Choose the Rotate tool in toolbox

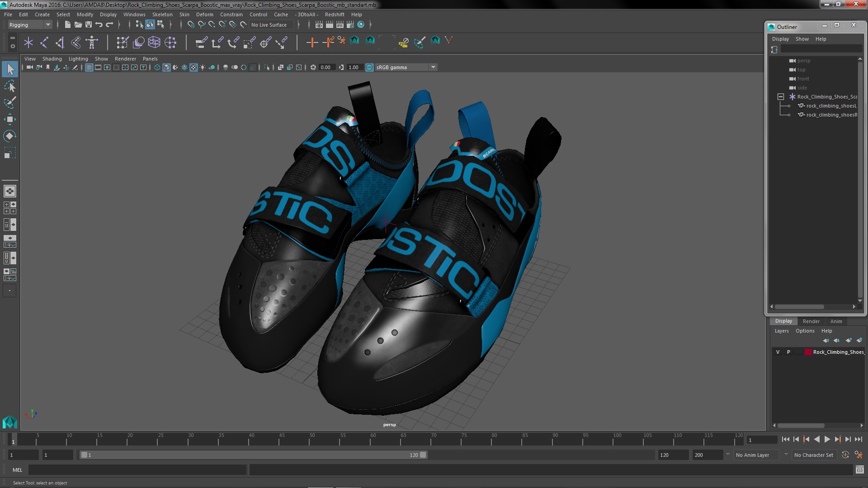[10, 136]
